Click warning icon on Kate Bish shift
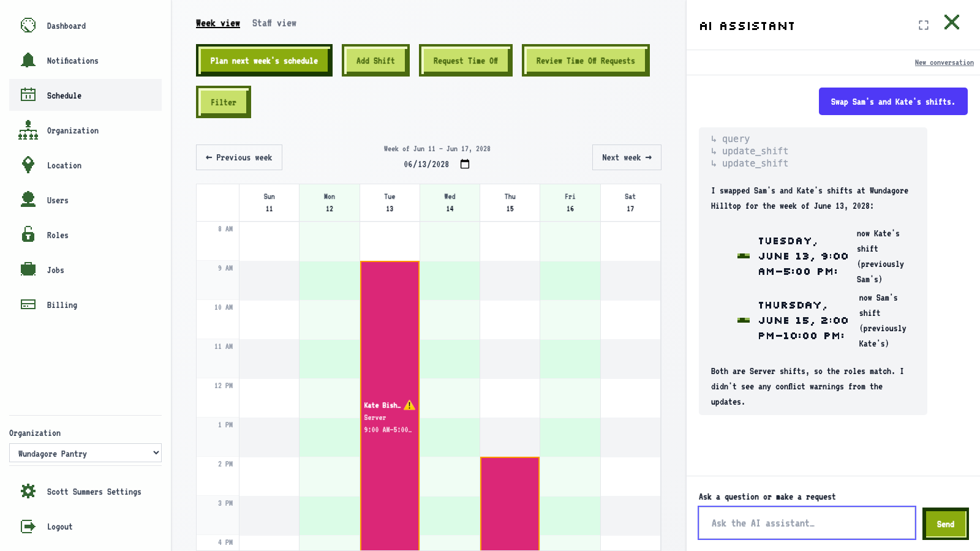Image resolution: width=980 pixels, height=551 pixels. [x=409, y=405]
